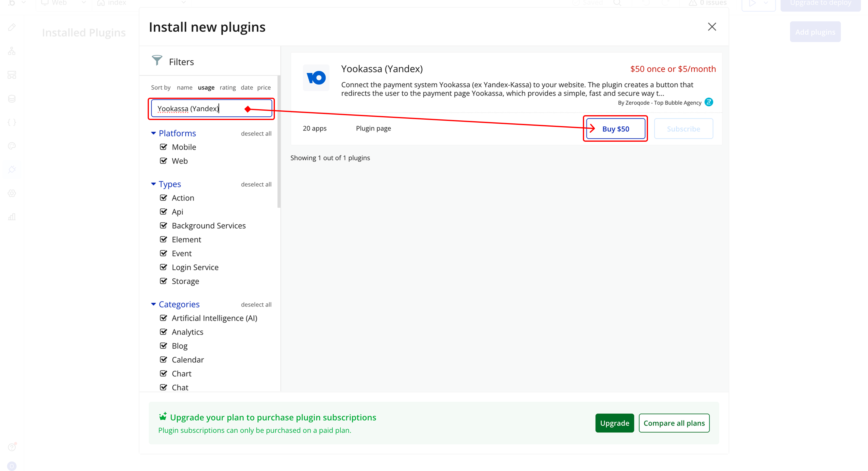Close the Install new plugins dialog

(712, 27)
